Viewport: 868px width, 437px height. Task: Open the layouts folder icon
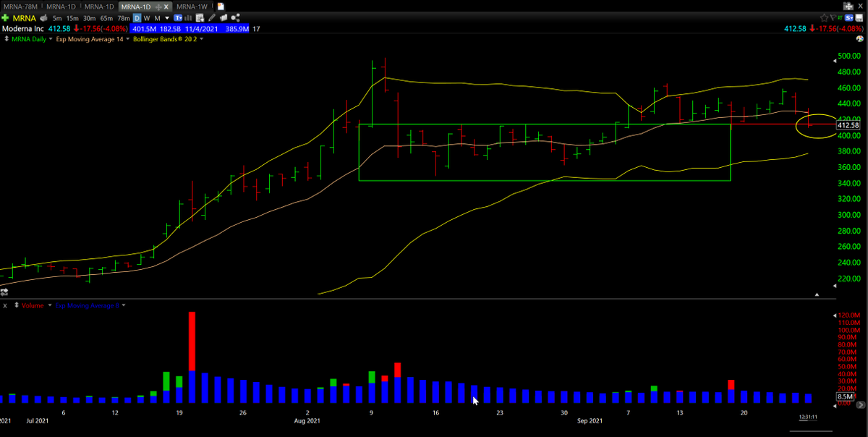[x=224, y=18]
